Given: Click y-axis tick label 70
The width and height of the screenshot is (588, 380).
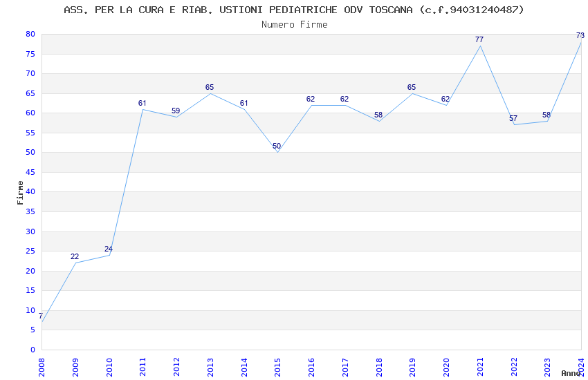Looking at the screenshot, I should click(x=30, y=73).
